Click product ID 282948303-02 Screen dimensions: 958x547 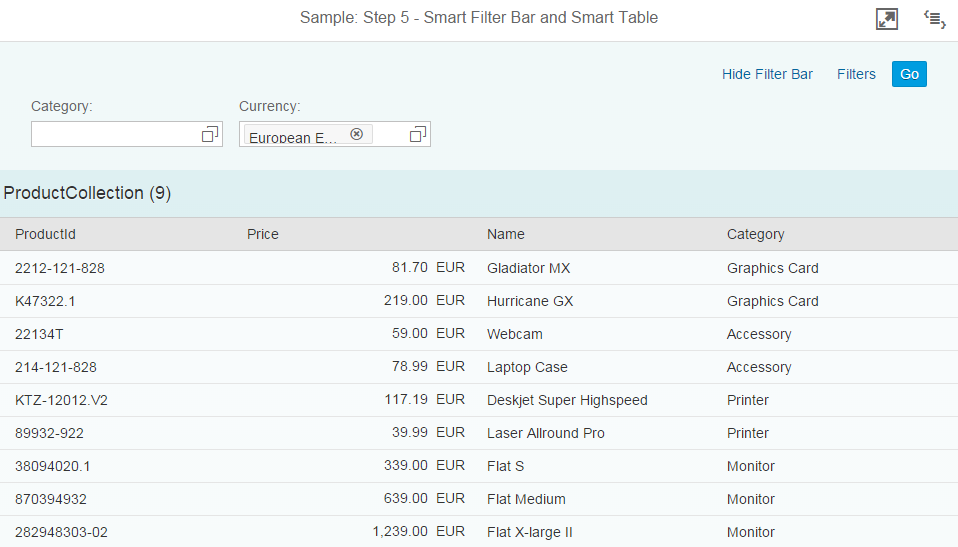(61, 532)
